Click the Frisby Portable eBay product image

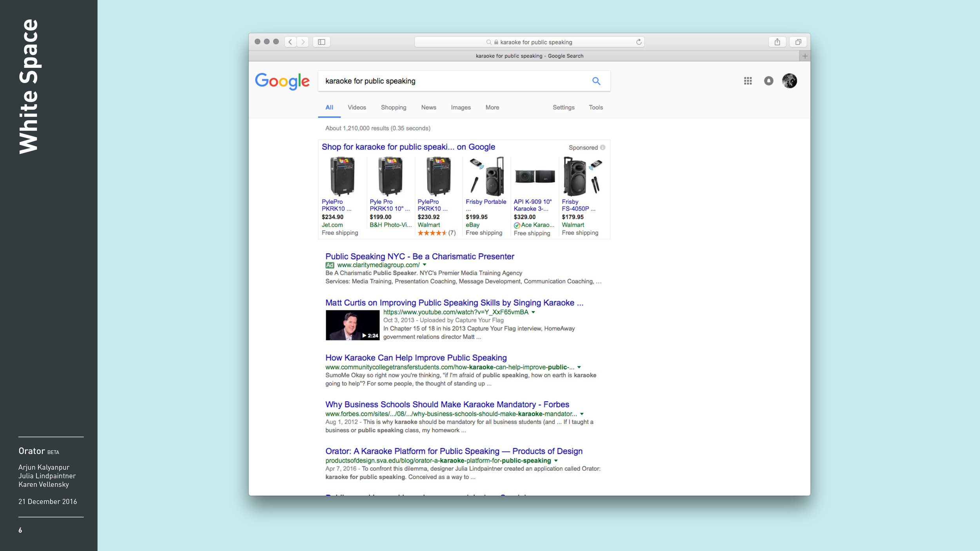point(486,176)
